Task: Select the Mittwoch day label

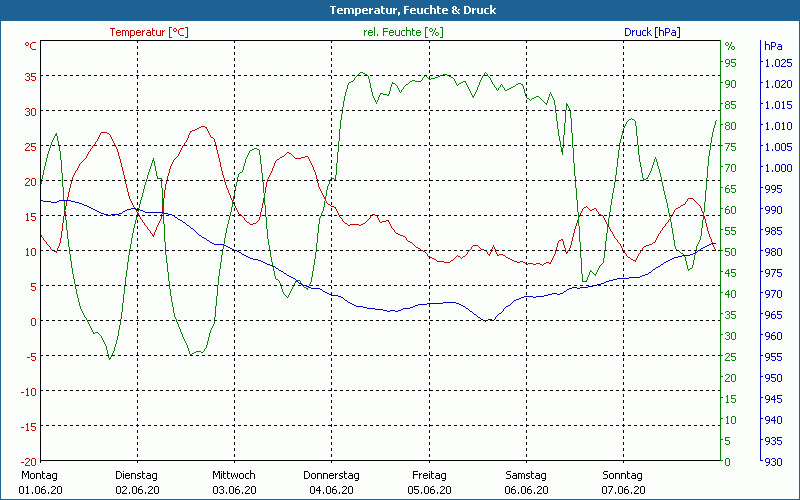Action: pos(234,475)
